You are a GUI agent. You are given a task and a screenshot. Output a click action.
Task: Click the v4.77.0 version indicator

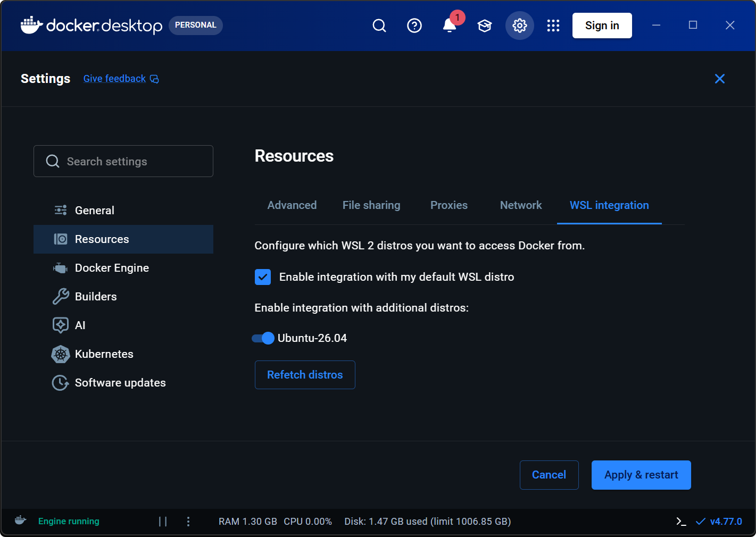point(719,522)
